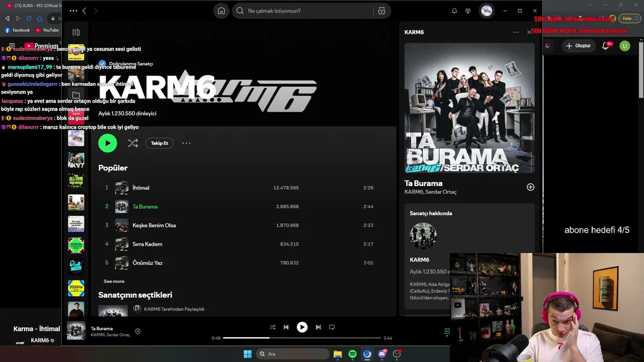Open the folder item in library sidebar
The image size is (644, 362).
[x=76, y=95]
